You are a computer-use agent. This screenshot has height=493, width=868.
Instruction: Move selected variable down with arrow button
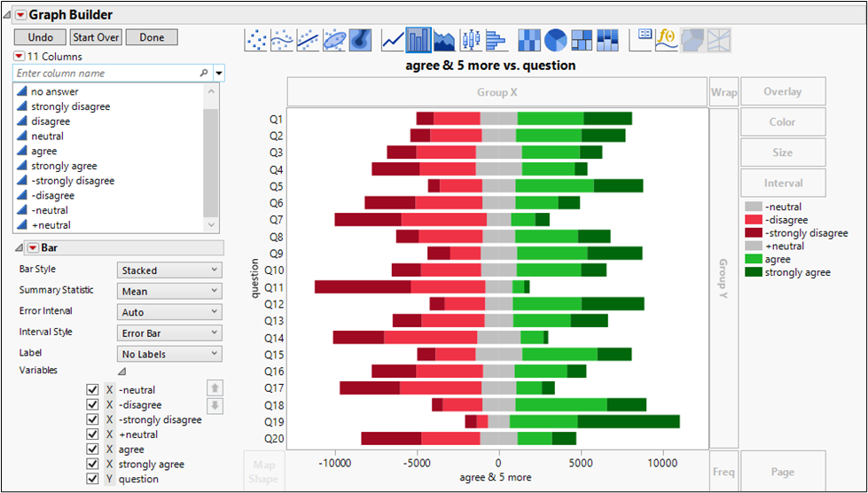(215, 406)
